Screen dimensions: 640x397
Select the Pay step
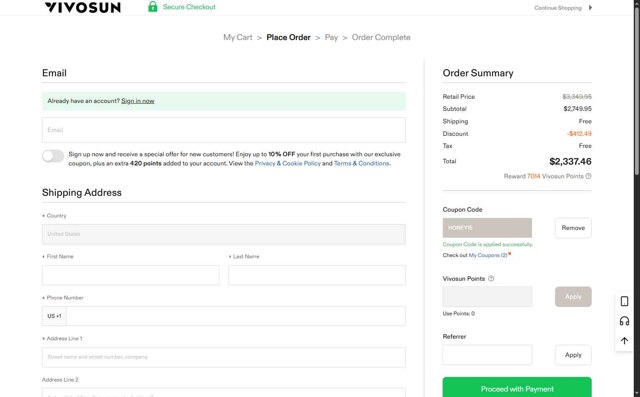pos(331,37)
